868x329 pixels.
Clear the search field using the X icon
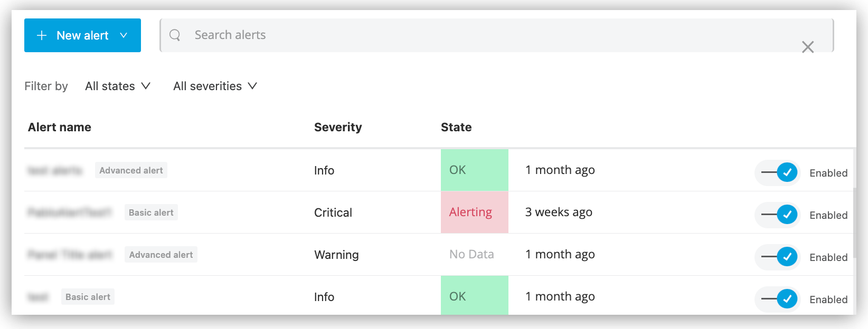808,47
